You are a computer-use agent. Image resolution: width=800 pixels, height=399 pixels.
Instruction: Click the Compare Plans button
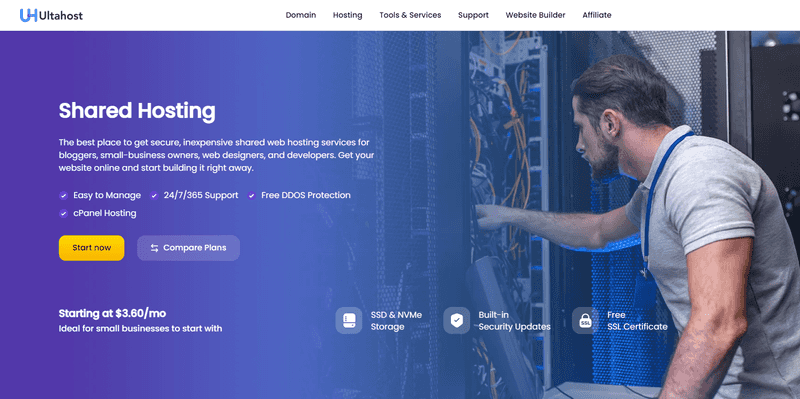point(188,248)
